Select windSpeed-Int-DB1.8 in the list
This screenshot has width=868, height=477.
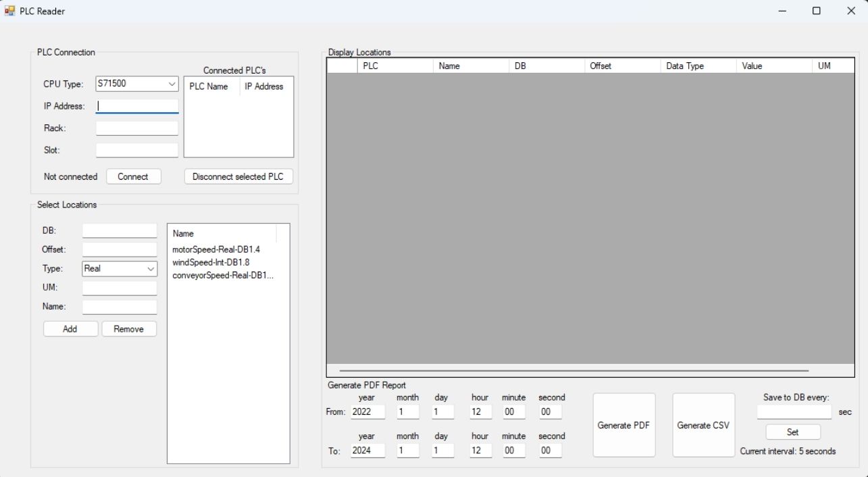[x=211, y=262]
